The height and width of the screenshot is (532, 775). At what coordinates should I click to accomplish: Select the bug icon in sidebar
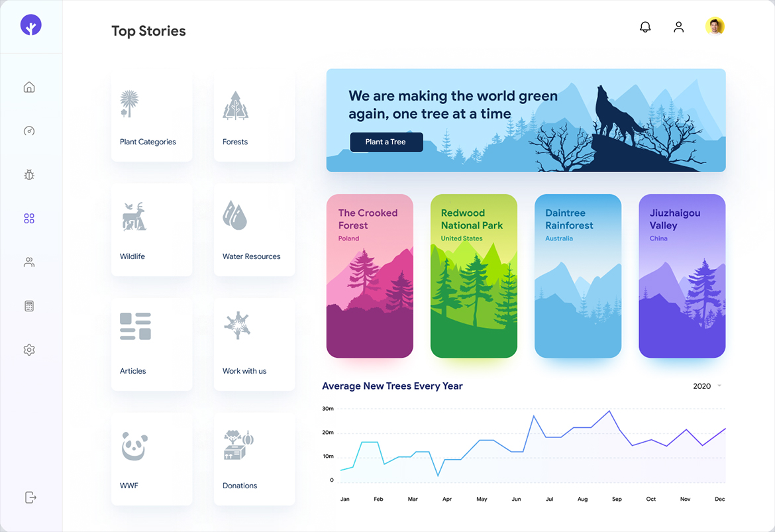tap(29, 174)
